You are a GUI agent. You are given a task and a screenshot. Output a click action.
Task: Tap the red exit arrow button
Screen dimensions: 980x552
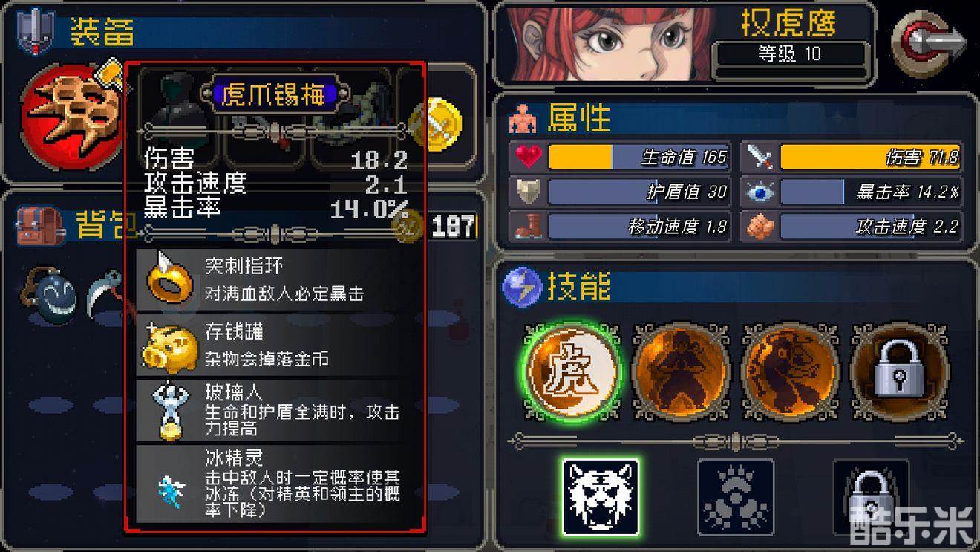click(930, 43)
